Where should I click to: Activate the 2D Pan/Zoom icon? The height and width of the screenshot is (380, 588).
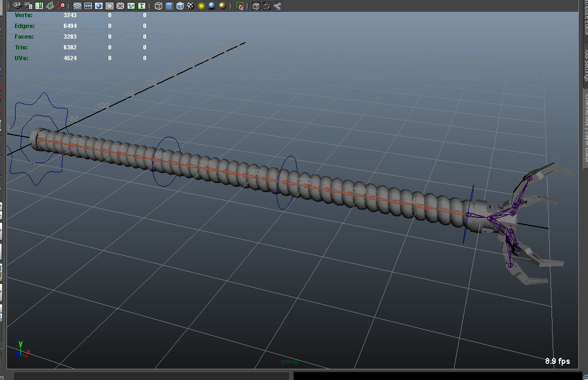pos(60,5)
